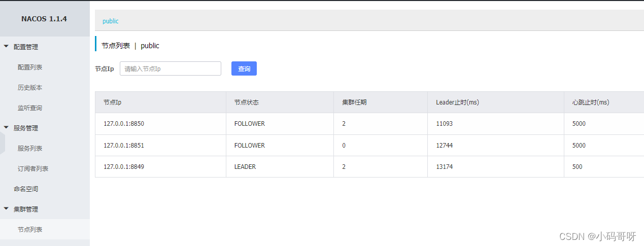This screenshot has width=644, height=246.
Task: Collapse the 集群管理 menu arrow
Action: [x=6, y=209]
